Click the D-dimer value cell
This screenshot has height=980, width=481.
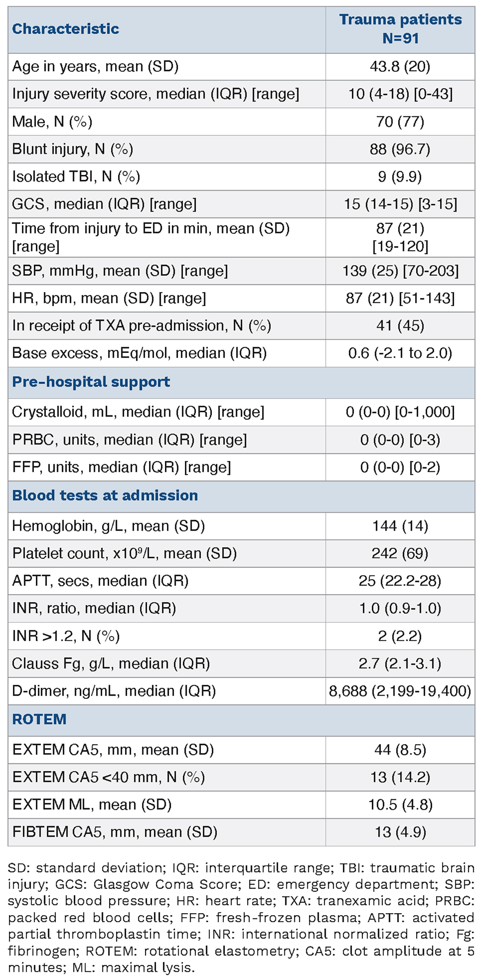pyautogui.click(x=400, y=691)
